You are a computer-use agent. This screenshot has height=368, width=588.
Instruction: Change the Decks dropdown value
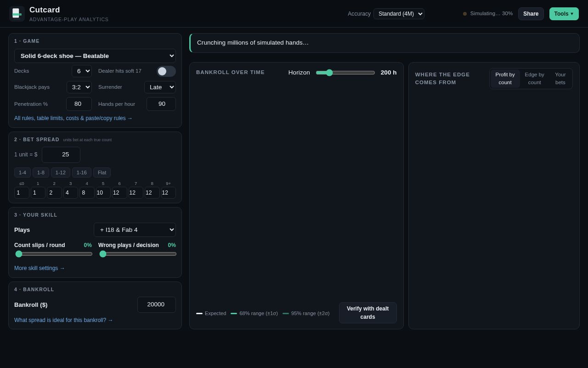pyautogui.click(x=82, y=71)
